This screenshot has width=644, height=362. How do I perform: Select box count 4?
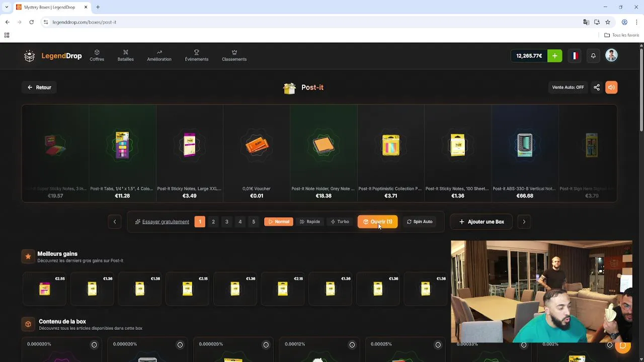tap(240, 222)
